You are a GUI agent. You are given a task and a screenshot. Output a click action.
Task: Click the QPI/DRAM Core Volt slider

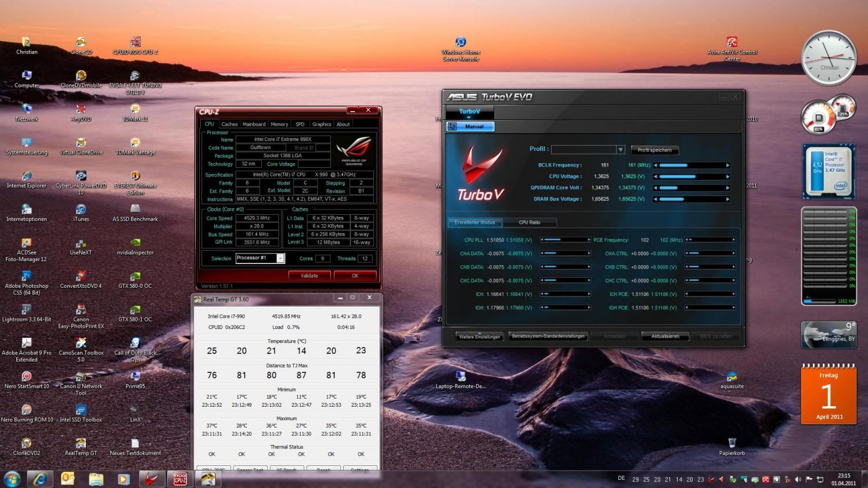[x=691, y=188]
